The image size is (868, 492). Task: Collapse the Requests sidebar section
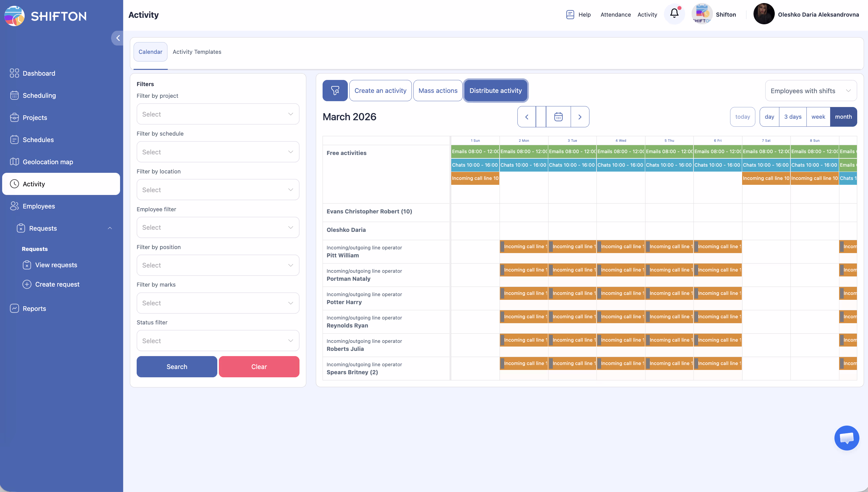[110, 228]
